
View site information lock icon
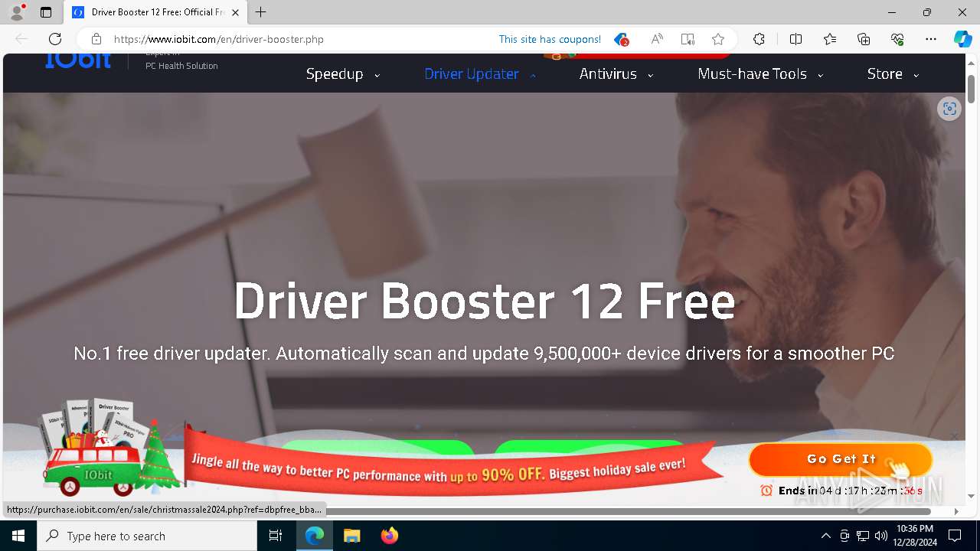(x=96, y=39)
